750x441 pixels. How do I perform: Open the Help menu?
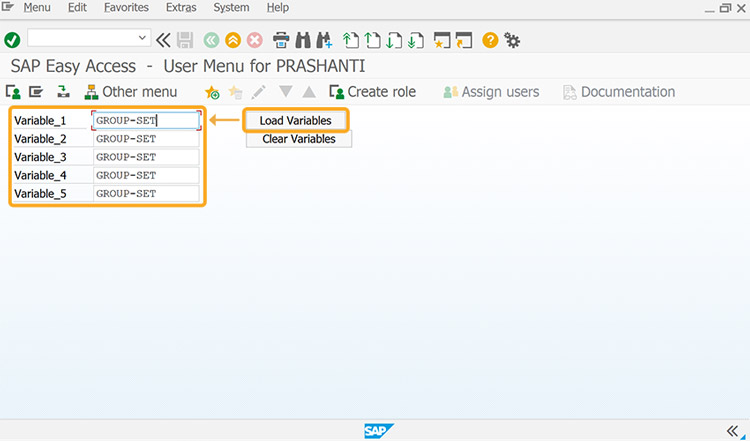(277, 8)
